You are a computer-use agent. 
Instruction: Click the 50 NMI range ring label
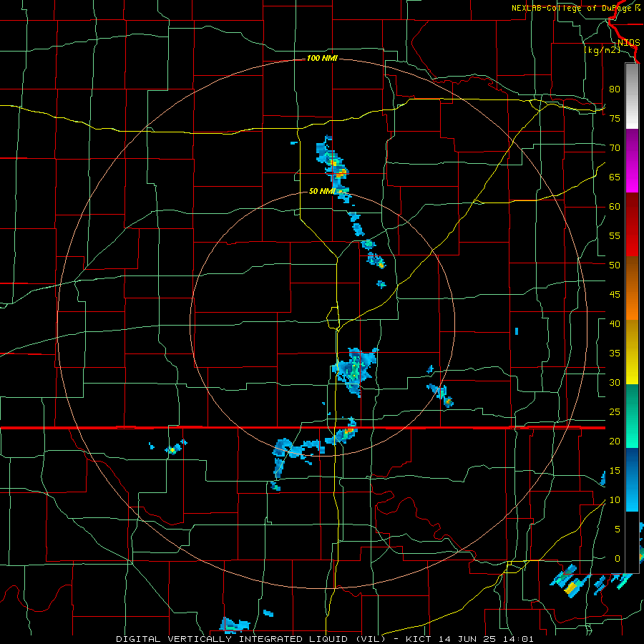pos(322,191)
